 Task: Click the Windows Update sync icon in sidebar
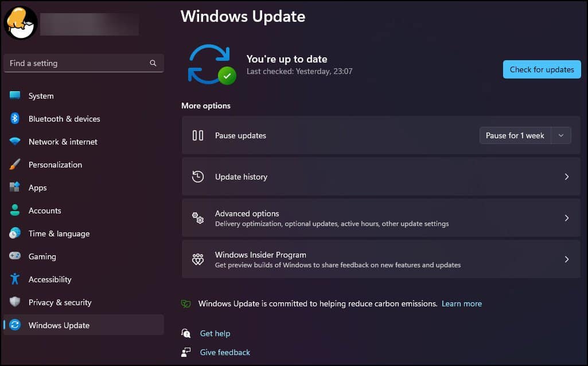(x=15, y=325)
